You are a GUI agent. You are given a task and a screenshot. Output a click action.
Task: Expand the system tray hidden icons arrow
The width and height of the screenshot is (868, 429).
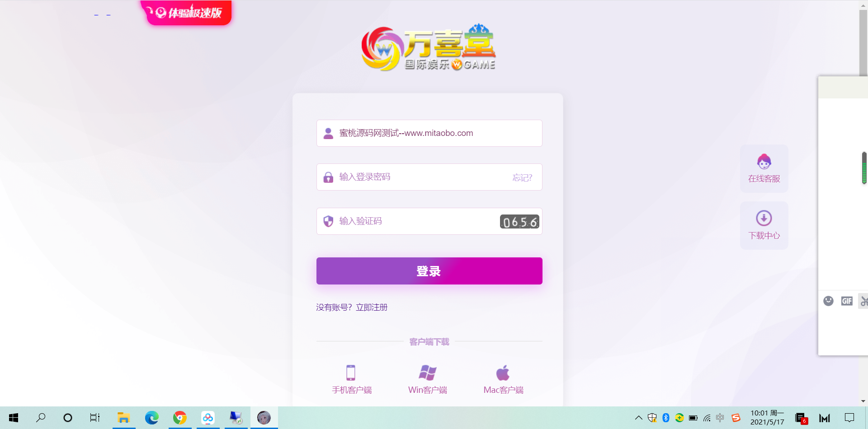(x=638, y=418)
